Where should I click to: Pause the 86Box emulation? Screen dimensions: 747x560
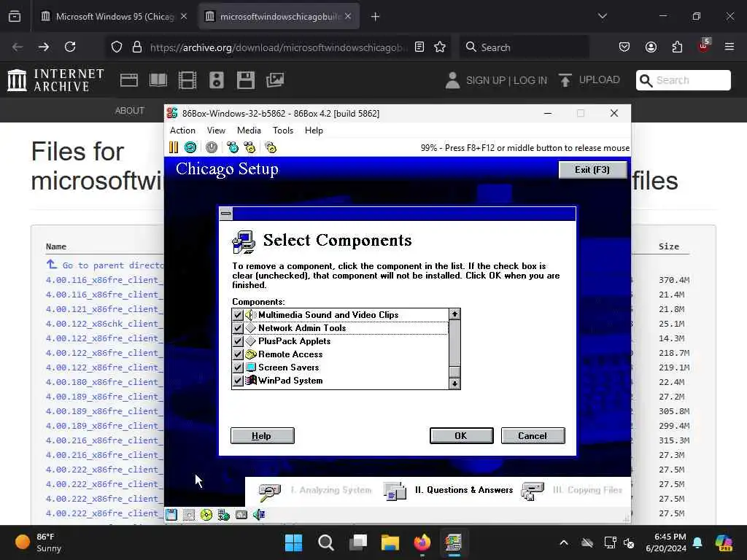click(x=174, y=147)
